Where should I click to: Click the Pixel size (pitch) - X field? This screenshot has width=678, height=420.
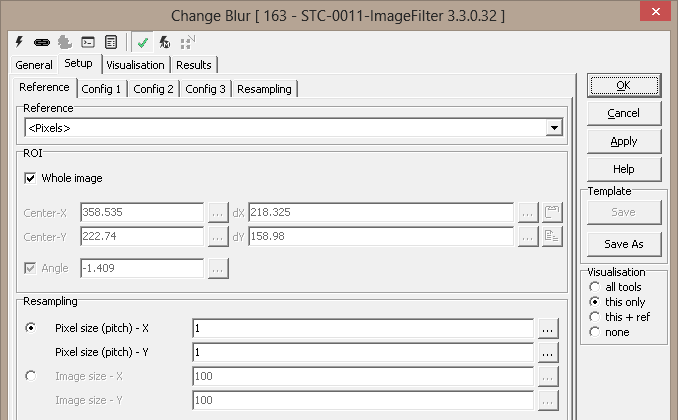(361, 327)
